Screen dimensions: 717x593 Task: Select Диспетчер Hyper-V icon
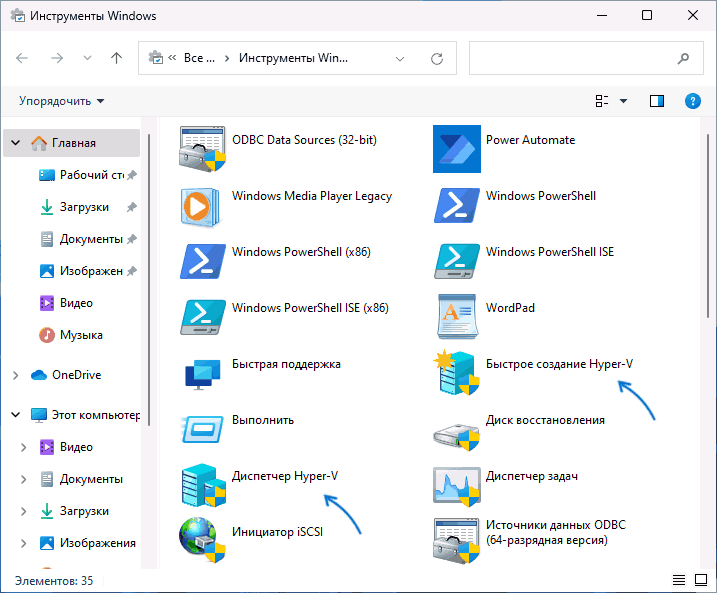(203, 485)
